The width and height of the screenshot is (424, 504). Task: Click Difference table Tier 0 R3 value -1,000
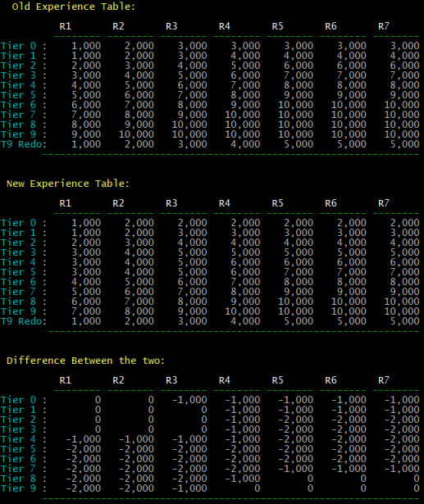(x=189, y=400)
